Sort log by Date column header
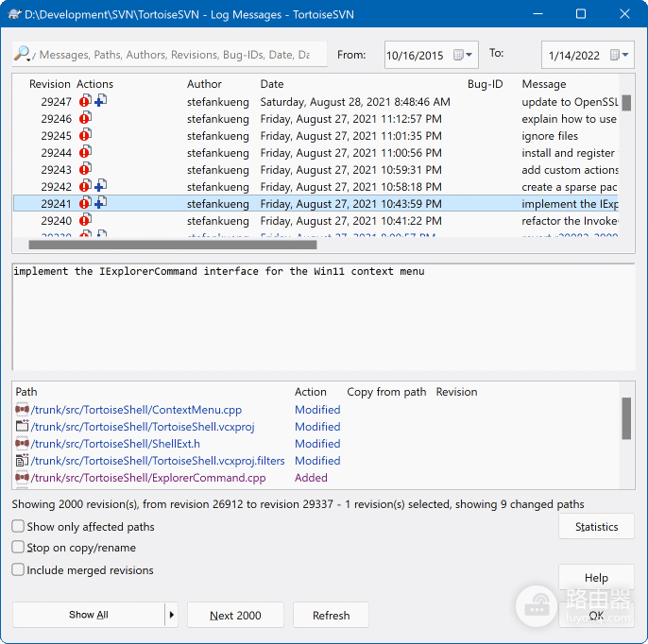This screenshot has height=644, width=648. (x=272, y=84)
